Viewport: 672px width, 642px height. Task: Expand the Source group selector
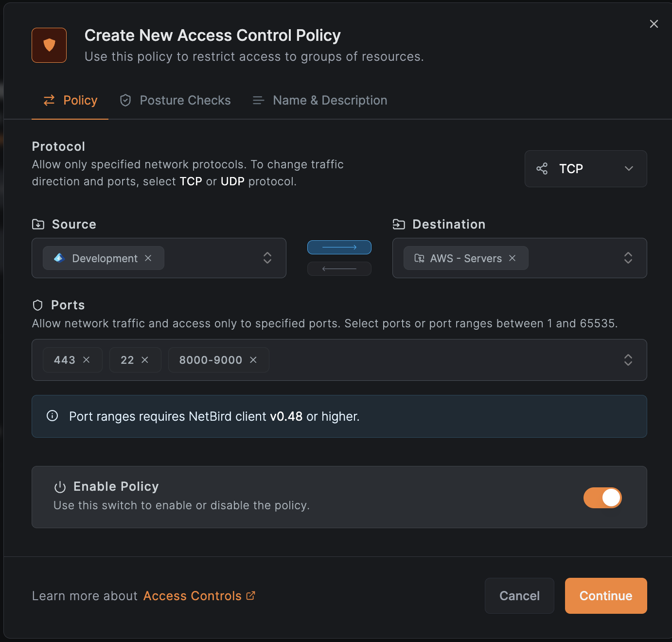pyautogui.click(x=267, y=258)
